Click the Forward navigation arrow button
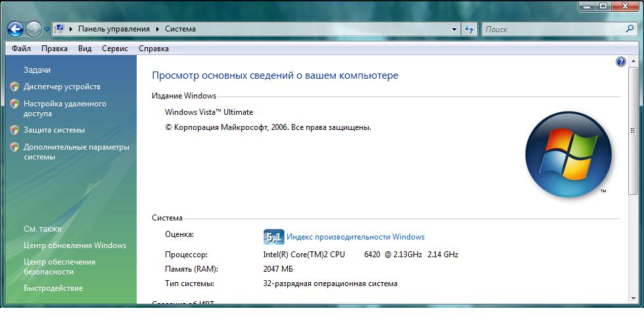This screenshot has height=336, width=644. point(34,29)
